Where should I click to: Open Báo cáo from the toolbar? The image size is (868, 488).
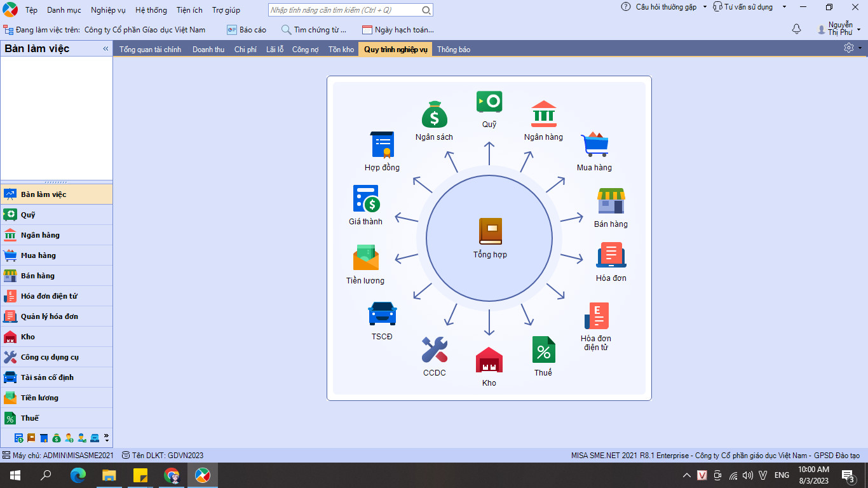(x=247, y=30)
